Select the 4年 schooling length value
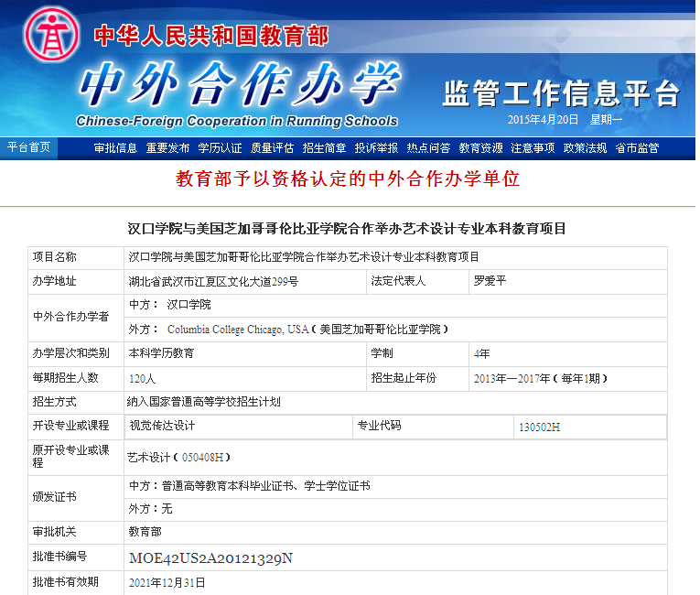Viewport: 700px width, 595px height. point(481,354)
